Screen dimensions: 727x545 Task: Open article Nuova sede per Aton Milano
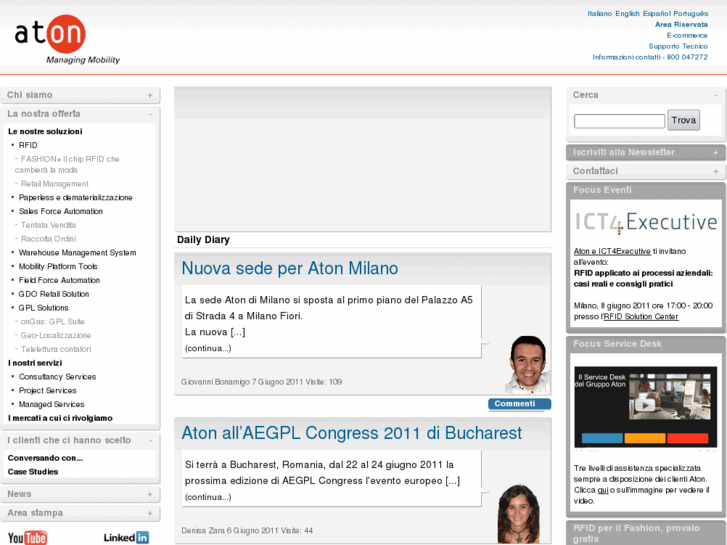(290, 268)
